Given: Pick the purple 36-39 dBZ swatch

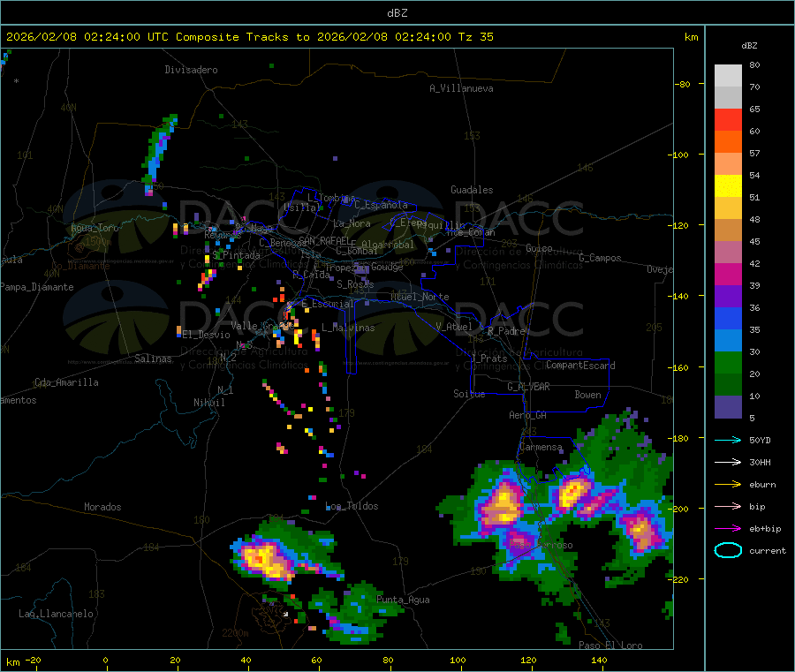Looking at the screenshot, I should (728, 297).
